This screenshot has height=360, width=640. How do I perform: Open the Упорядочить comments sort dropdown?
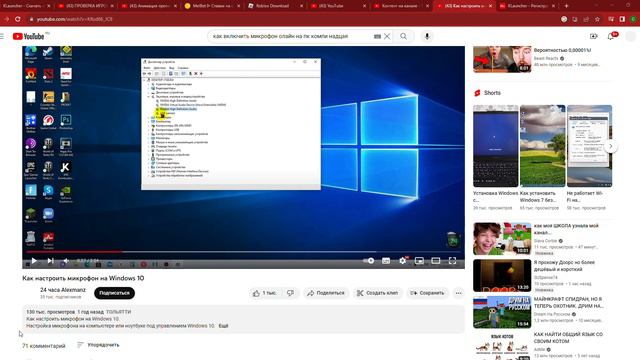[x=98, y=345]
